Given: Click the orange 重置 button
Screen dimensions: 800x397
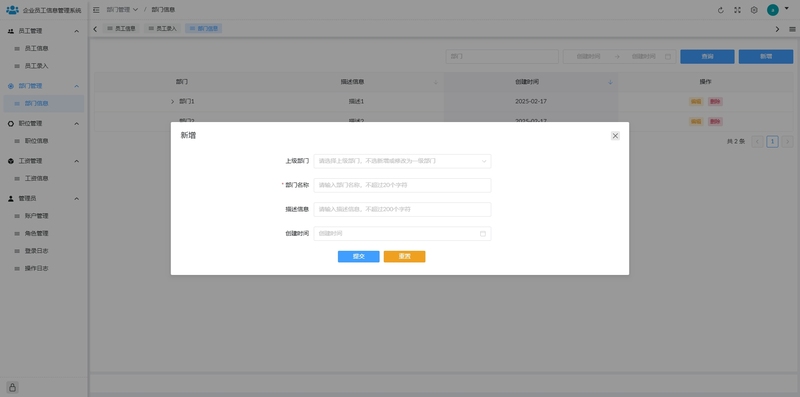Looking at the screenshot, I should 405,257.
